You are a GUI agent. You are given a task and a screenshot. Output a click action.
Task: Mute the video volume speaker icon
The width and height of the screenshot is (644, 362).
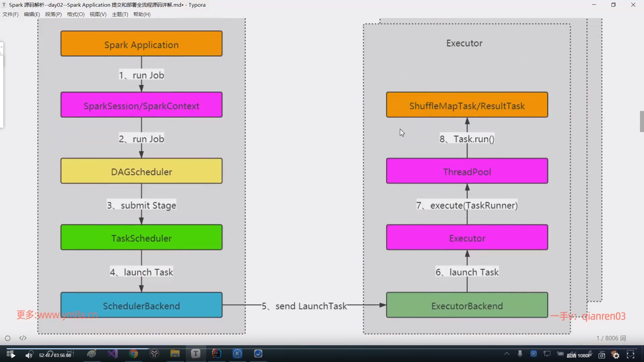coord(29,355)
